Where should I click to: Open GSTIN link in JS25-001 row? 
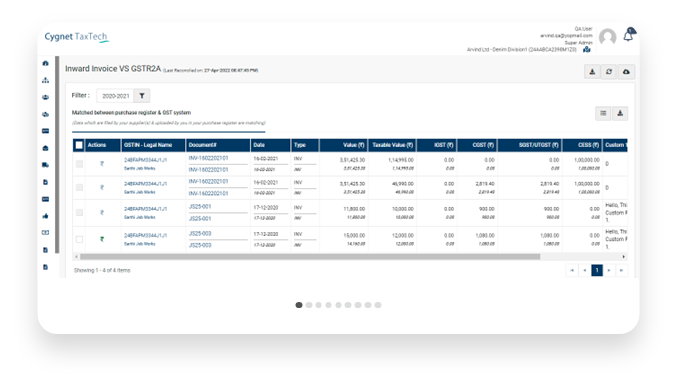pos(145,209)
